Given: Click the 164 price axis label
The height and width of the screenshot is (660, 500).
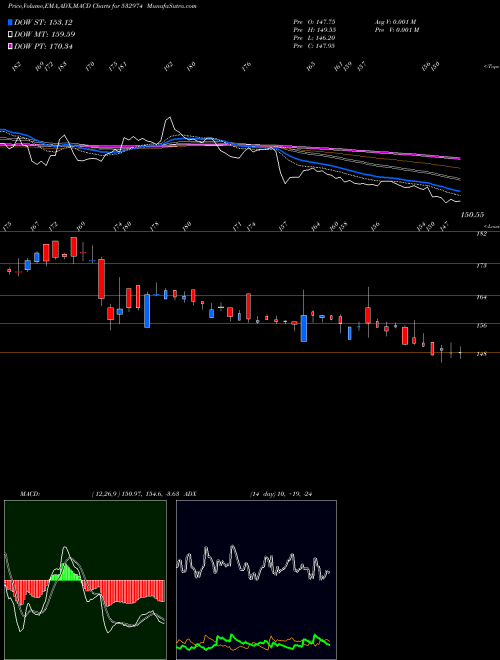Looking at the screenshot, I should 481,297.
